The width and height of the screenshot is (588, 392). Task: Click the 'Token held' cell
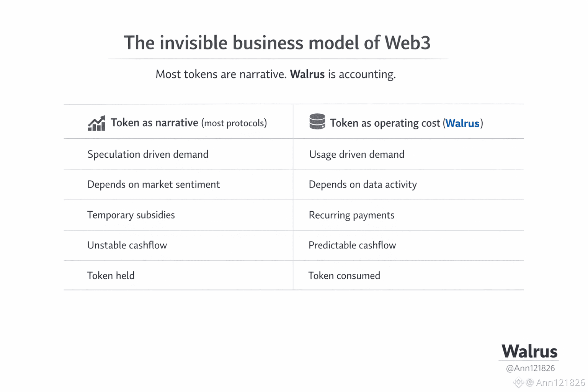click(111, 276)
